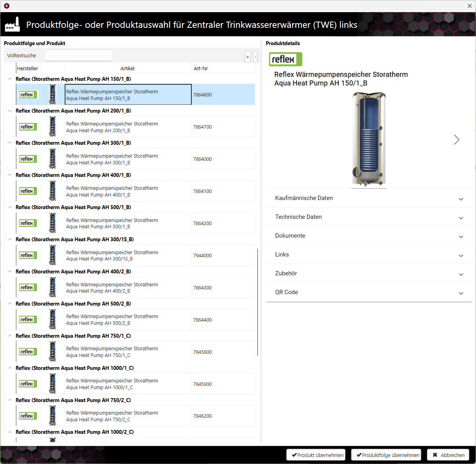This screenshot has width=476, height=464.
Task: Collapse the AH 300/1_B group
Action: coord(10,143)
